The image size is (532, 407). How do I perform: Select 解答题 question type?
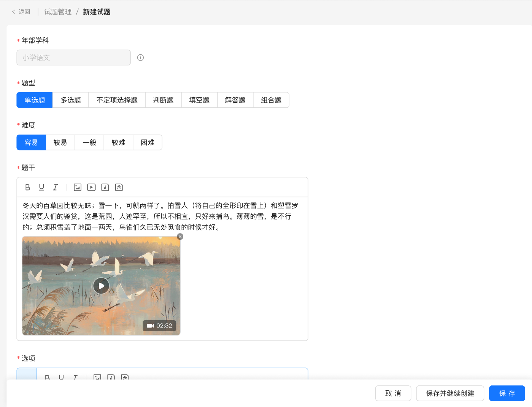coord(235,100)
